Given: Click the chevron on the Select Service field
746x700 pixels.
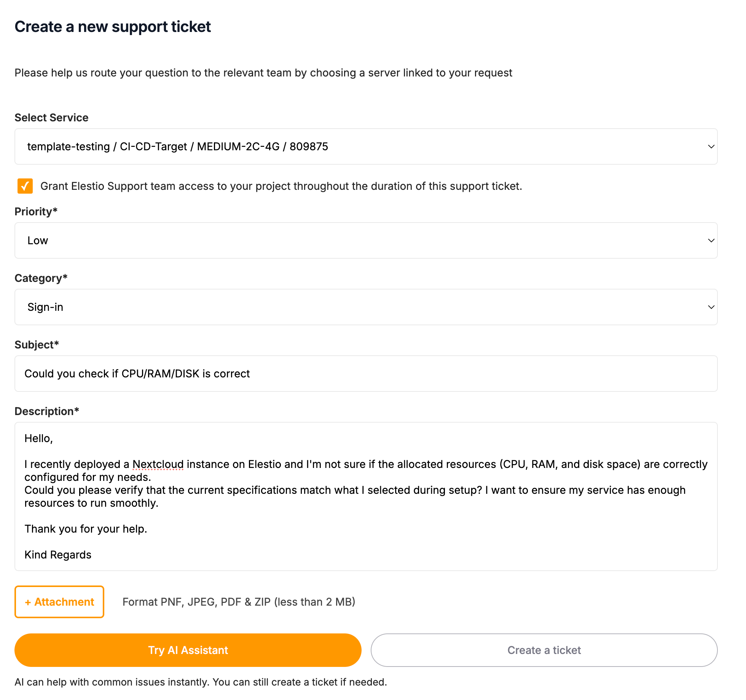Looking at the screenshot, I should (x=711, y=146).
